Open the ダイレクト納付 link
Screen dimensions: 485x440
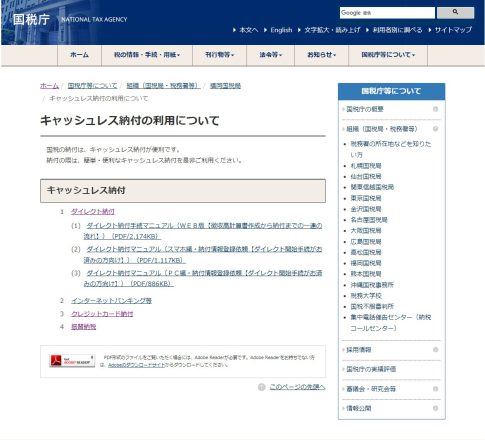(x=93, y=211)
